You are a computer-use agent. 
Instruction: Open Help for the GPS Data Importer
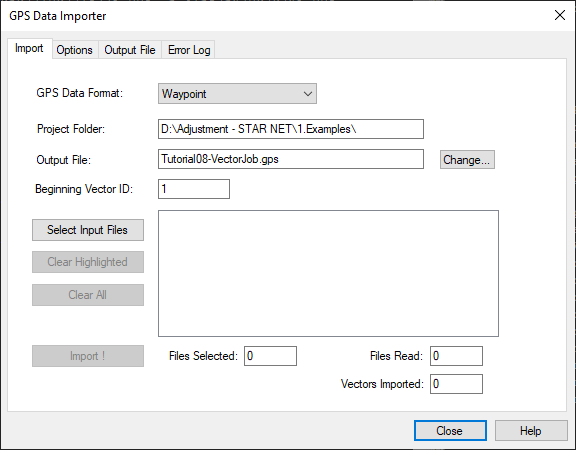tap(531, 431)
